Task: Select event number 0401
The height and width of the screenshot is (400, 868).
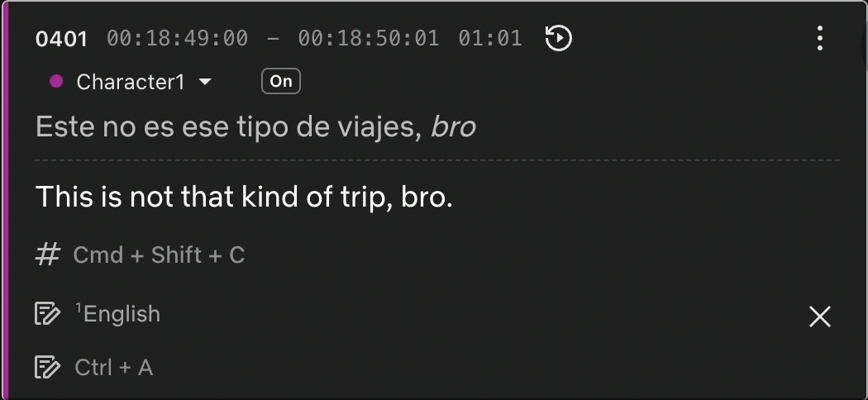Action: click(x=61, y=38)
